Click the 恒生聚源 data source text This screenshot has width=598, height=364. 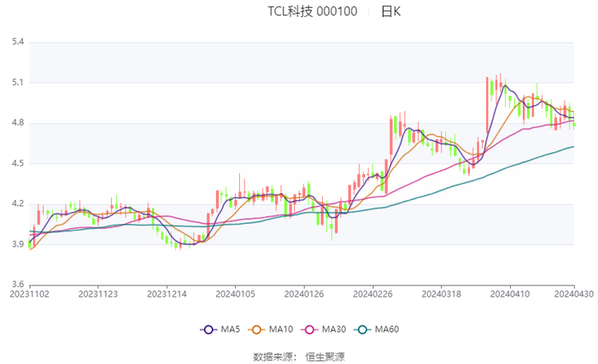325,355
